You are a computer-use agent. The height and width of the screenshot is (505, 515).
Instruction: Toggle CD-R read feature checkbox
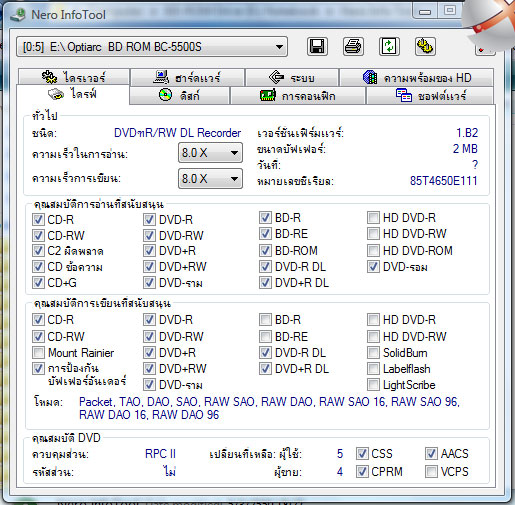(x=38, y=219)
